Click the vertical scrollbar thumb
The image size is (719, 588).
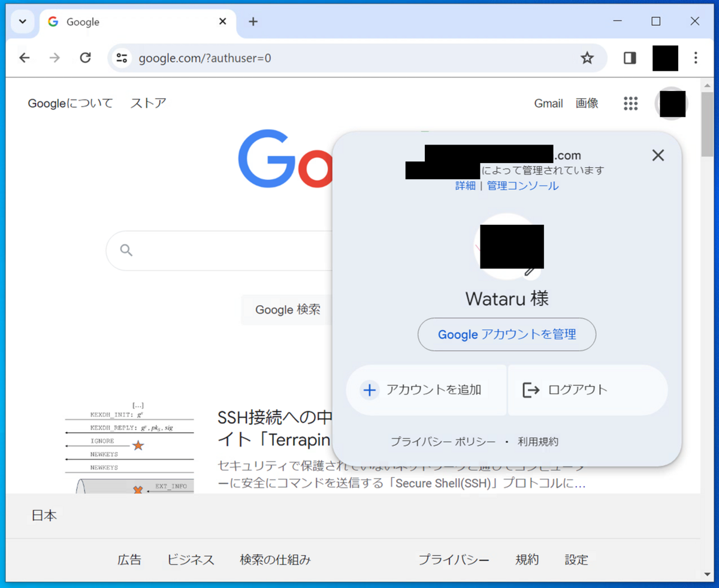tap(707, 123)
